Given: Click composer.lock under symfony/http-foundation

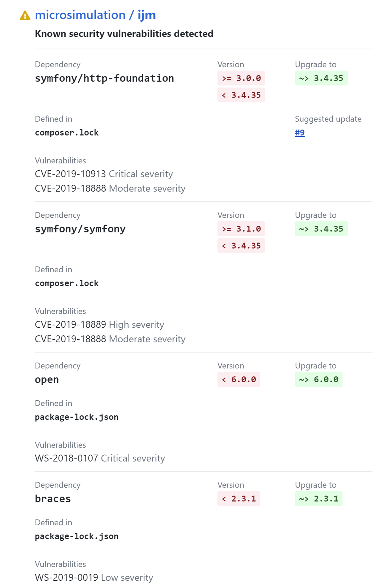Looking at the screenshot, I should 67,133.
